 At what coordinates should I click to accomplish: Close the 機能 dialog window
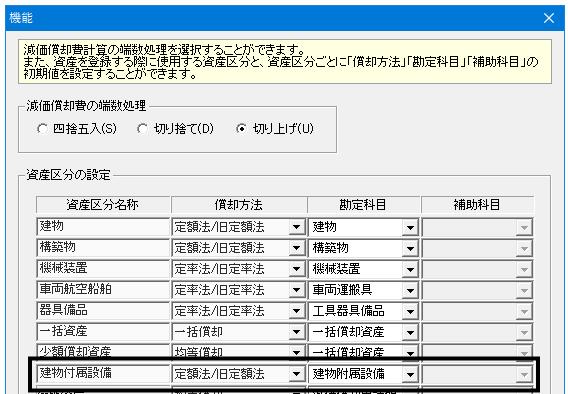click(549, 18)
